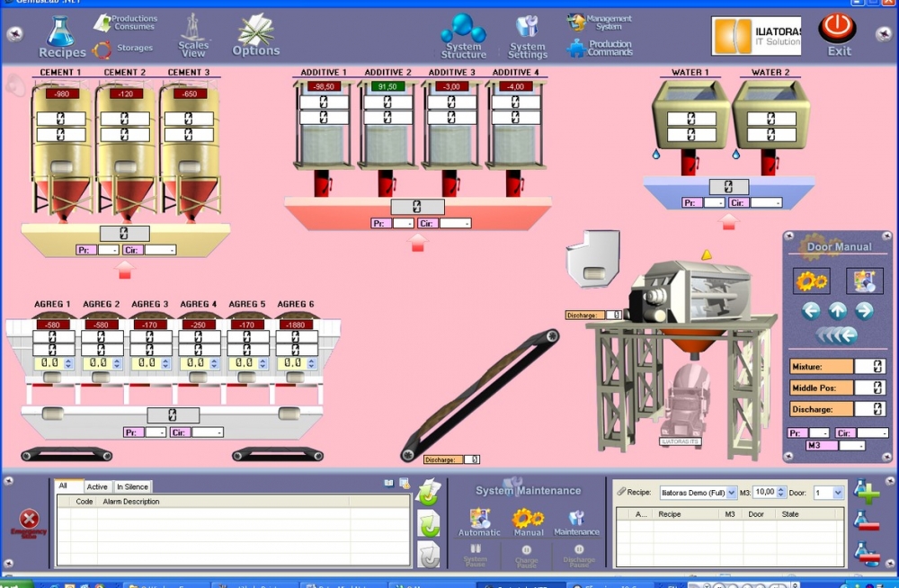
Task: Click the Additive 1 value -98,50
Action: (324, 86)
